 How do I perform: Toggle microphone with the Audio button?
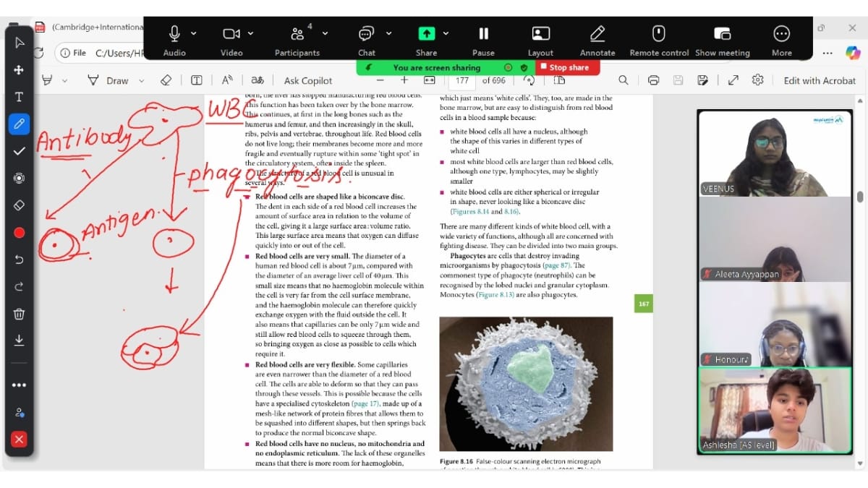[x=174, y=40]
